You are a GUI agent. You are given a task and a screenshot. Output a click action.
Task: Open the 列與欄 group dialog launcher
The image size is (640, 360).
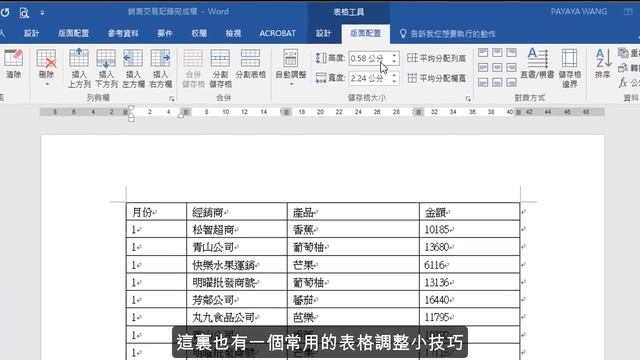click(171, 98)
